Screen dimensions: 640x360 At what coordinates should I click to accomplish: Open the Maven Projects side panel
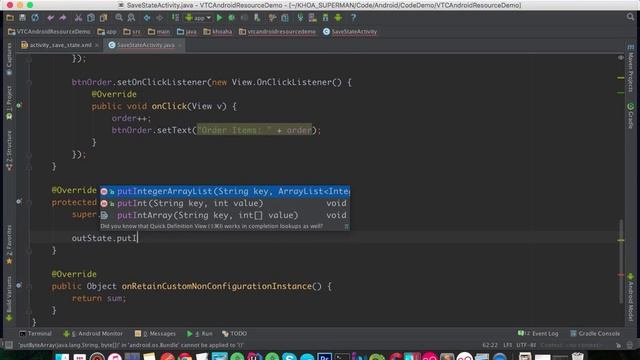click(631, 69)
